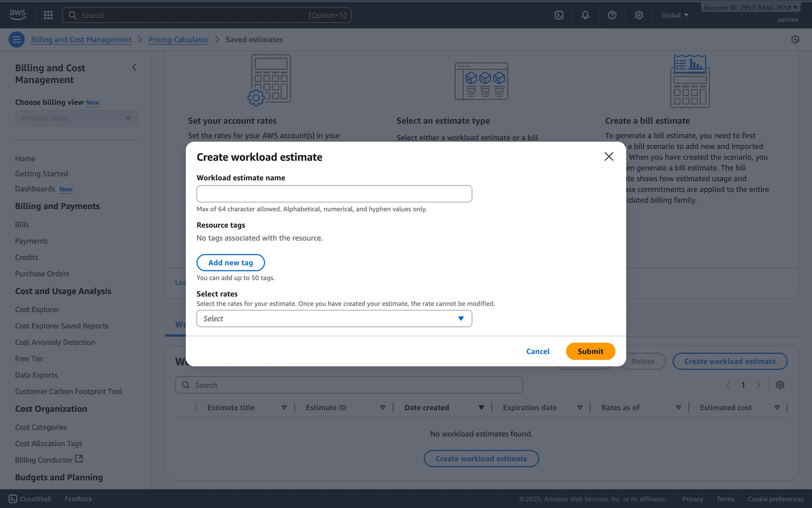Open the settings gear in top bar
Viewport: 812px width, 508px height.
(639, 15)
